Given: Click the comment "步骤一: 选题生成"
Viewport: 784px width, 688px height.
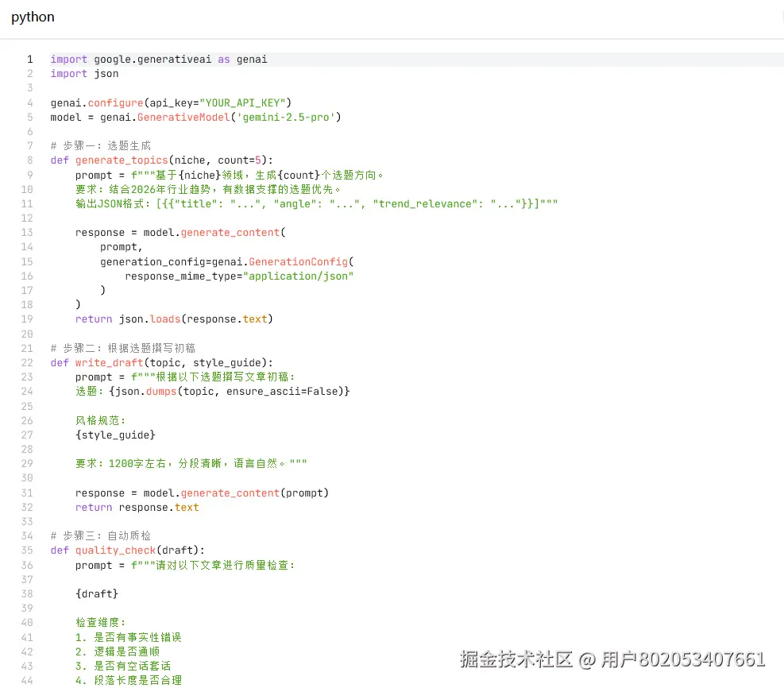Looking at the screenshot, I should pyautogui.click(x=102, y=145).
